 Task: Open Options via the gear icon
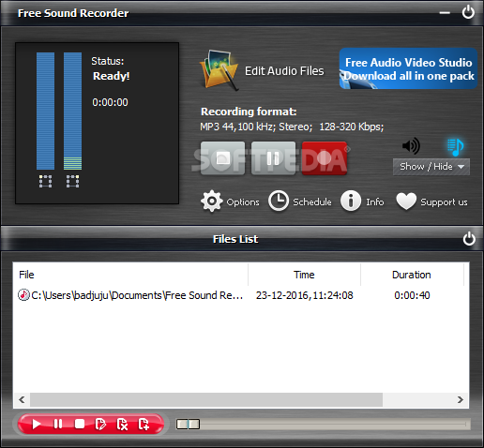[x=212, y=202]
